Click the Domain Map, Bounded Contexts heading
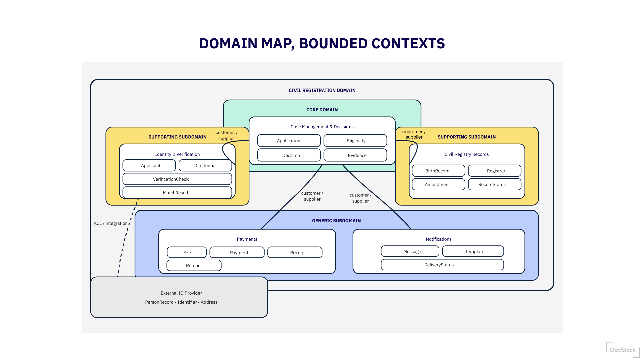 tap(322, 44)
